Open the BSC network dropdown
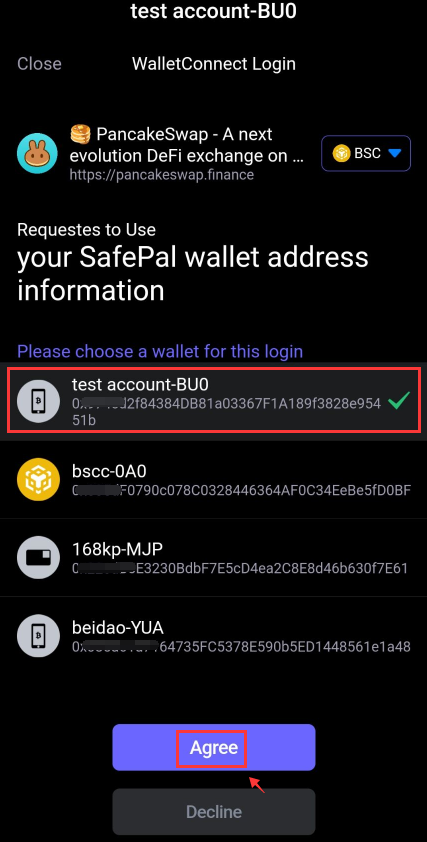 click(x=366, y=154)
